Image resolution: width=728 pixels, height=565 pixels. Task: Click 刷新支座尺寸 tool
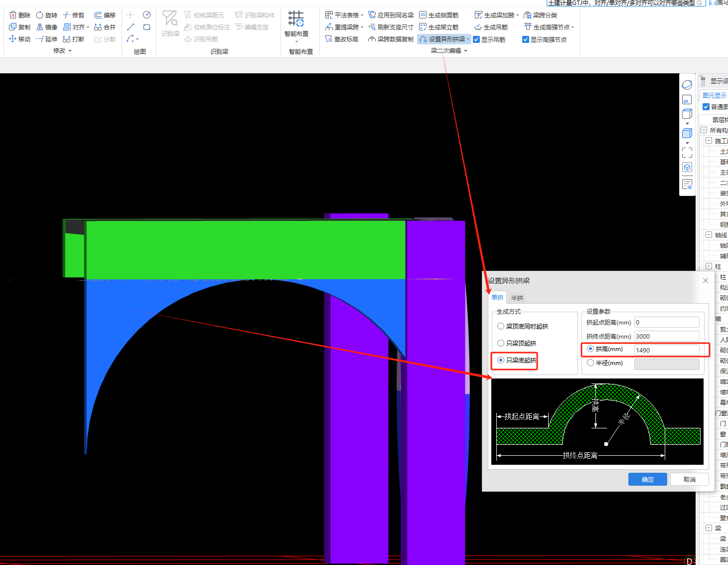pyautogui.click(x=391, y=27)
